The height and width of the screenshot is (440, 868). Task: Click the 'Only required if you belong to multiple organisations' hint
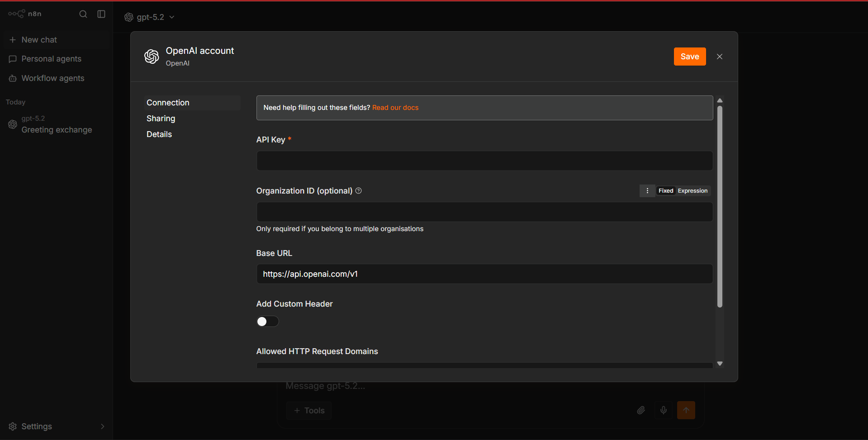pos(340,229)
